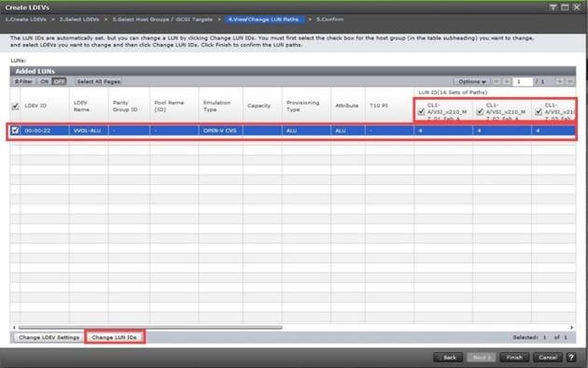
Task: Go to step 3.Select Host Groups / iSCSI Targets
Action: pyautogui.click(x=162, y=19)
